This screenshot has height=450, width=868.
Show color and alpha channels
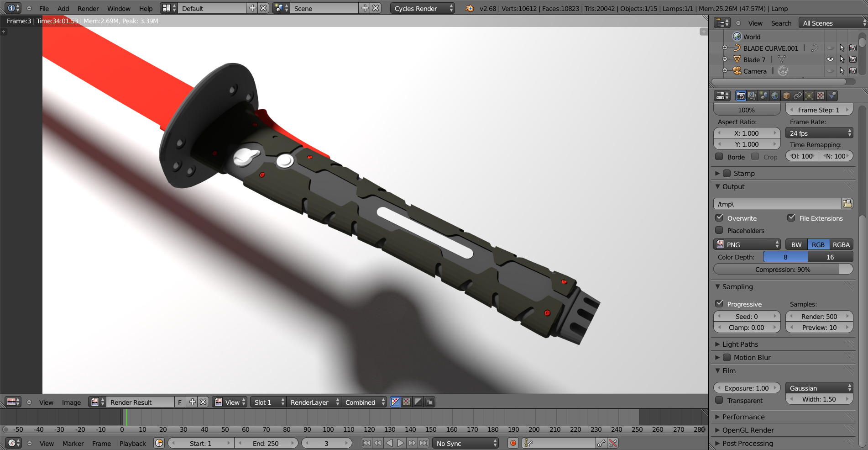pos(395,402)
